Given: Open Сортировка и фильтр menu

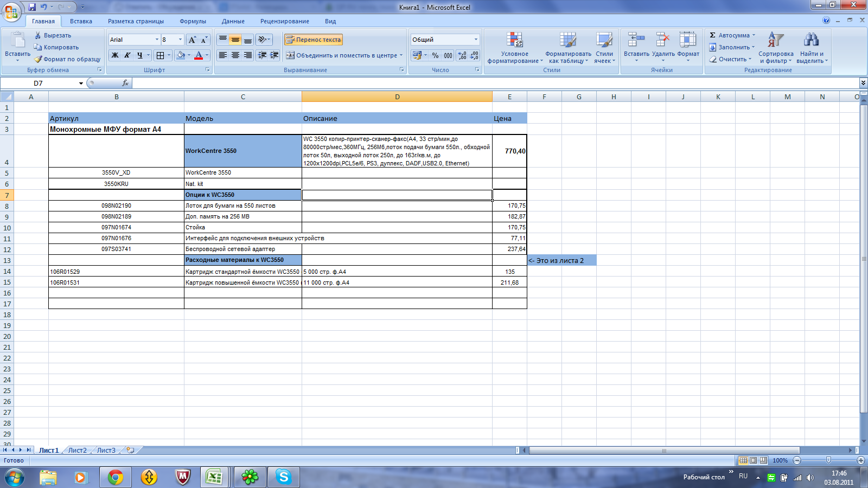Looking at the screenshot, I should click(776, 48).
